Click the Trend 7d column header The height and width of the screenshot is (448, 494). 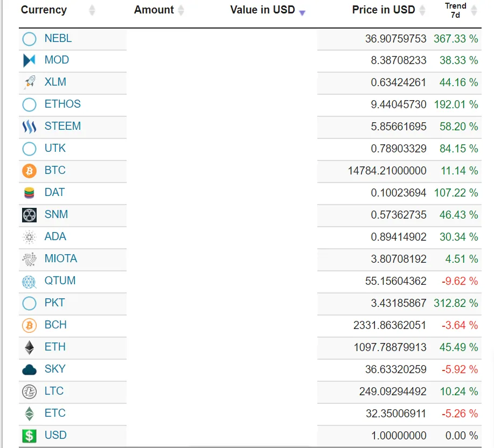(456, 10)
